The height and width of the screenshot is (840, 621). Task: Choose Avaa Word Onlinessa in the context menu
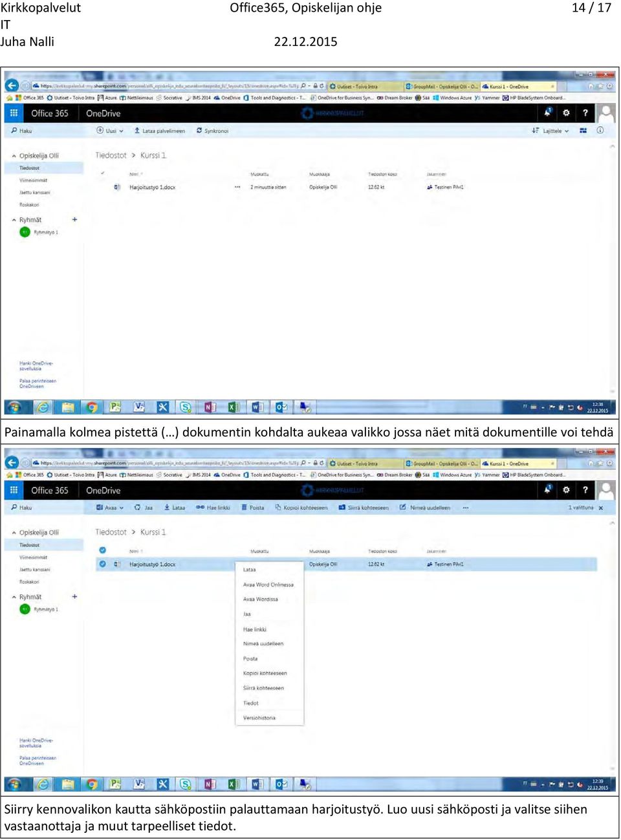coord(269,585)
